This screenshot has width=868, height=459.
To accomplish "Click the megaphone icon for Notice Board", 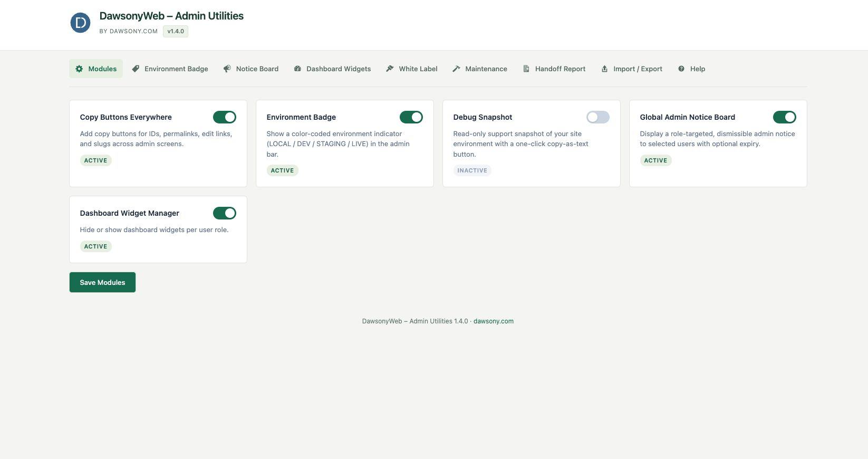I will 227,69.
